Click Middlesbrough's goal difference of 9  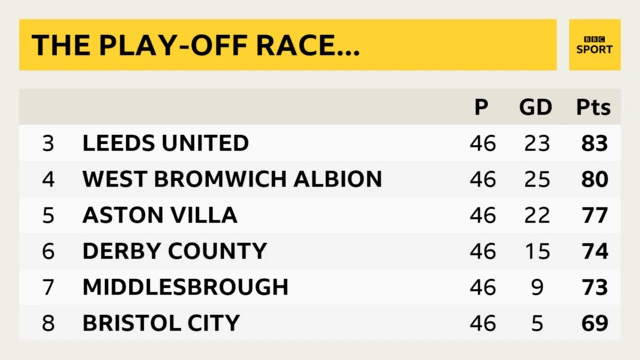coord(537,287)
